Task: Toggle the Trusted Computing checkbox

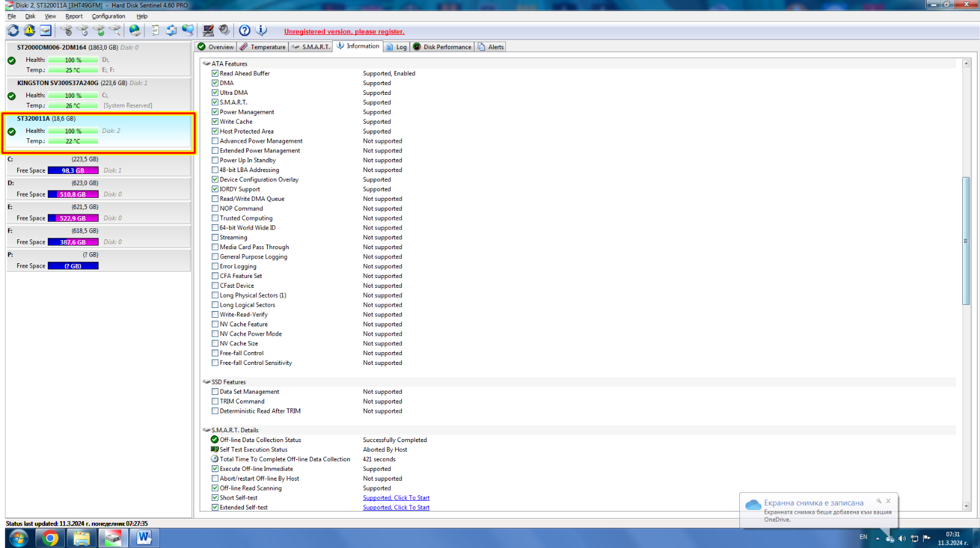Action: tap(215, 218)
